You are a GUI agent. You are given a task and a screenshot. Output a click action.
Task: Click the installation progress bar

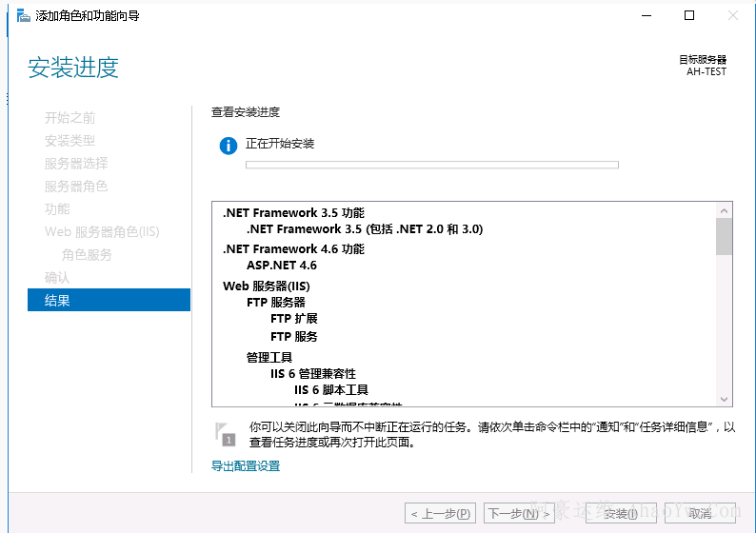pos(431,165)
